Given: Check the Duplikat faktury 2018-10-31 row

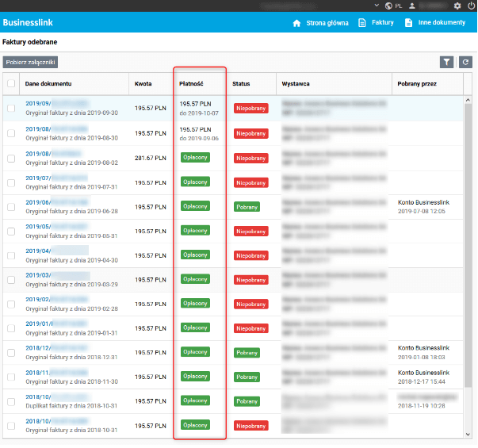Looking at the screenshot, I should pyautogui.click(x=11, y=401).
